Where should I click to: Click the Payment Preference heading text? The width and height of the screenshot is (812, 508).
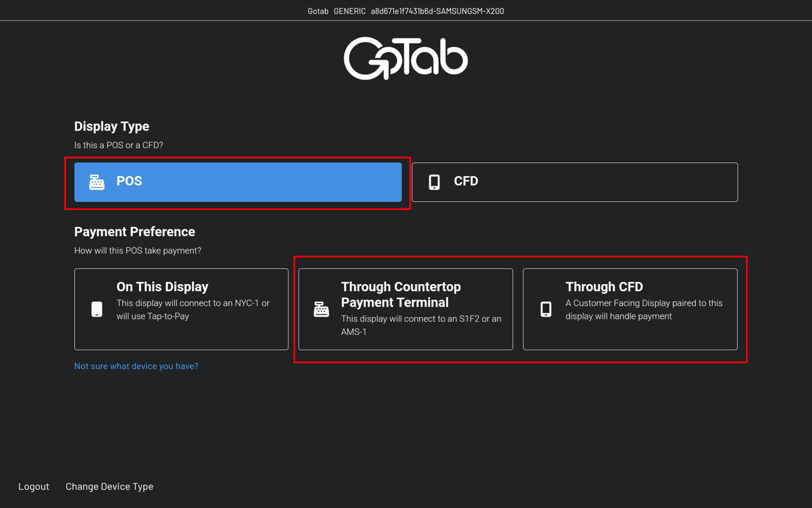(x=135, y=232)
